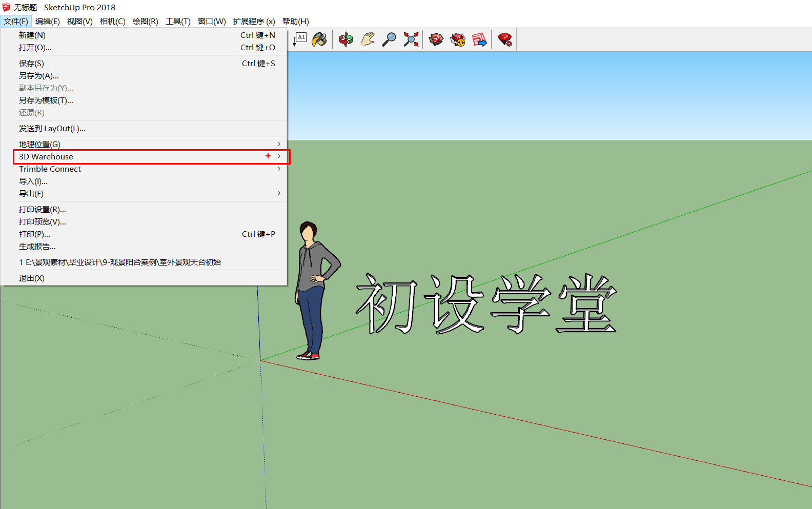Open the 文件(F) menu

16,21
